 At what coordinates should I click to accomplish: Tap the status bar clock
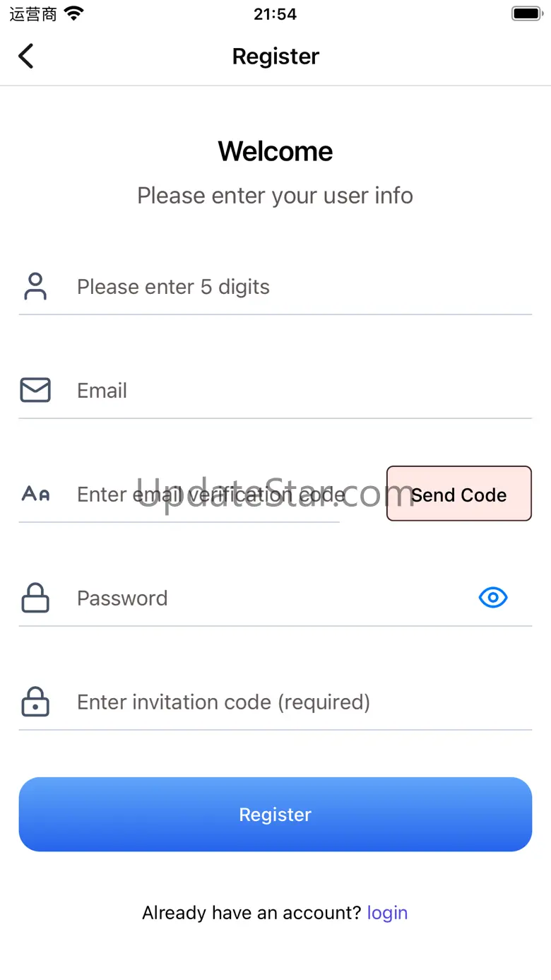pos(275,14)
